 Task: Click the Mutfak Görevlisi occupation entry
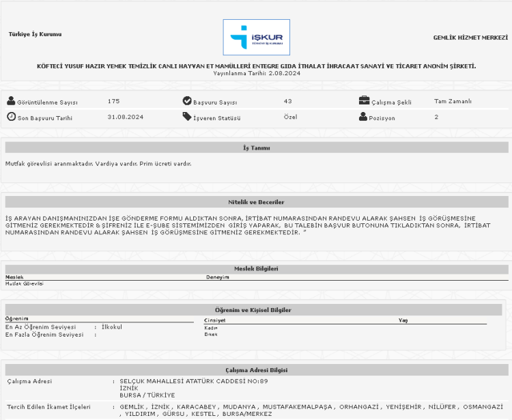(x=25, y=283)
